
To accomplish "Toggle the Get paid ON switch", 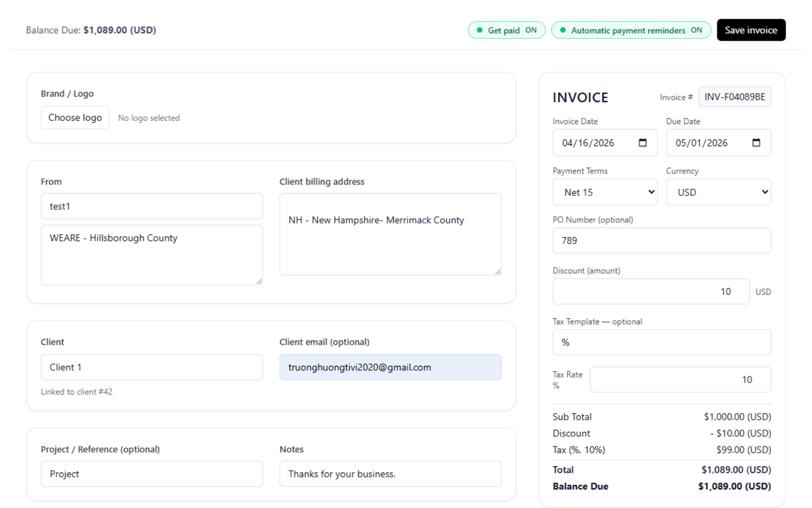I will (x=506, y=30).
